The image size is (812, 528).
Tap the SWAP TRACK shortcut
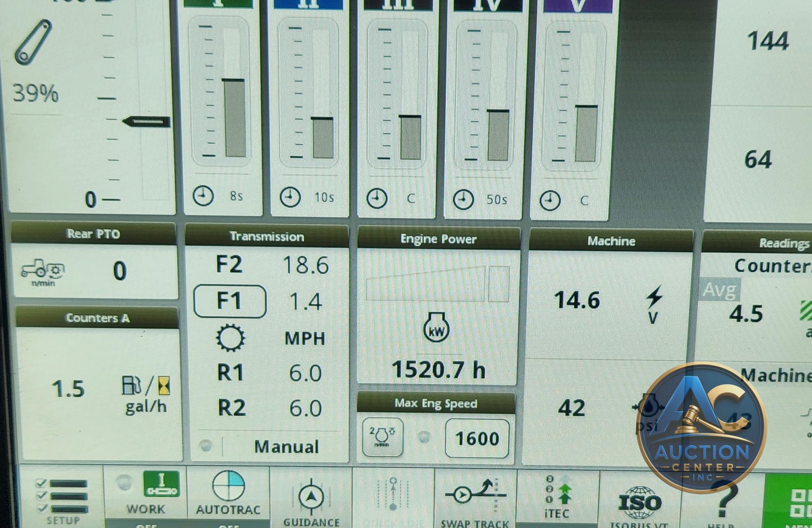pos(475,500)
